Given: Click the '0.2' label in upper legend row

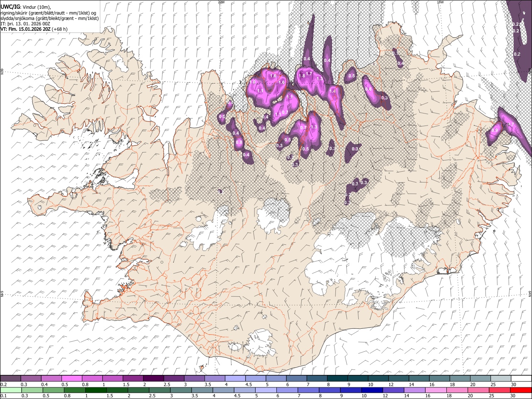Looking at the screenshot, I should [x=4, y=384].
